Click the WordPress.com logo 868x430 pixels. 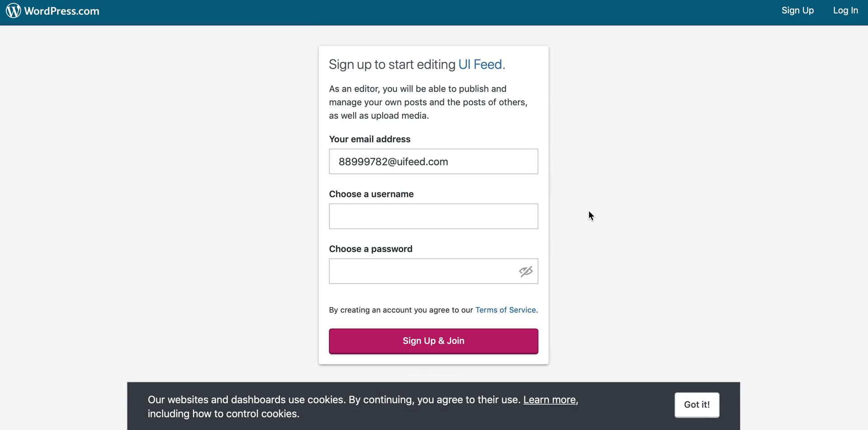coord(52,10)
